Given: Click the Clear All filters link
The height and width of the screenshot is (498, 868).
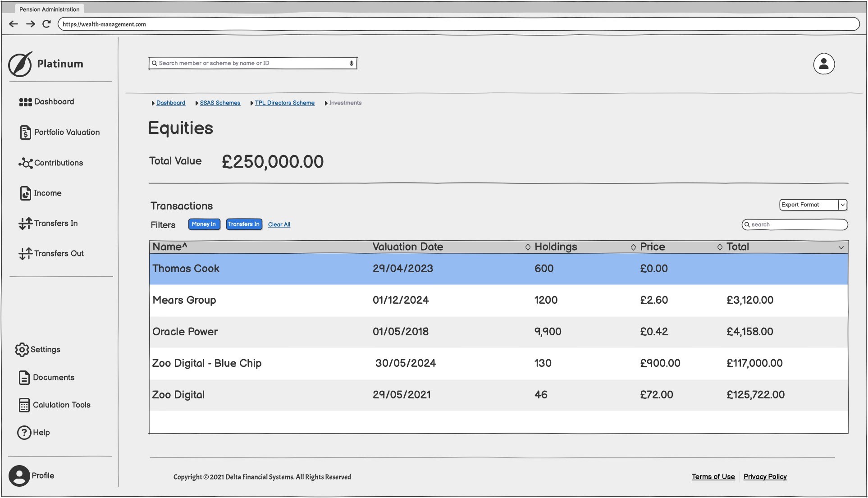Looking at the screenshot, I should tap(279, 225).
